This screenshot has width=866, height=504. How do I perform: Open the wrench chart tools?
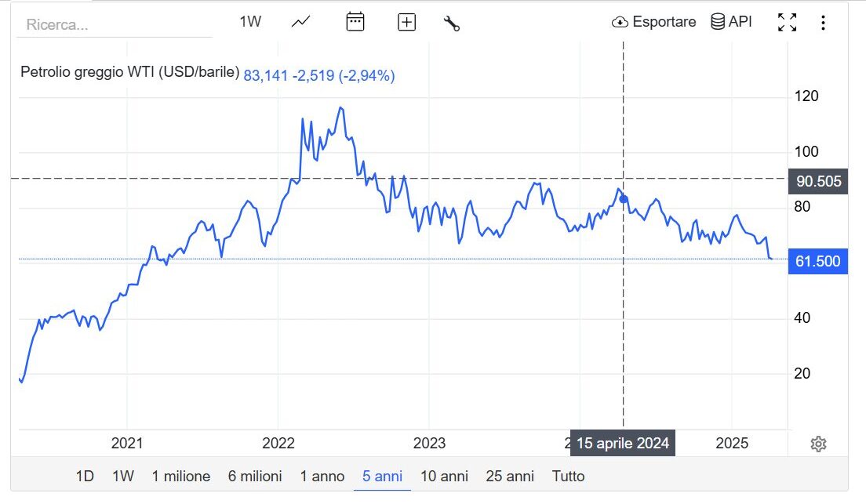451,23
